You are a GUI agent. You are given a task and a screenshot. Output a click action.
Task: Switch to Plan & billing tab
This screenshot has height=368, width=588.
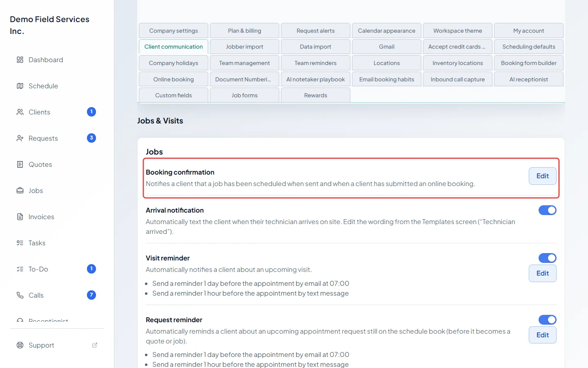245,31
